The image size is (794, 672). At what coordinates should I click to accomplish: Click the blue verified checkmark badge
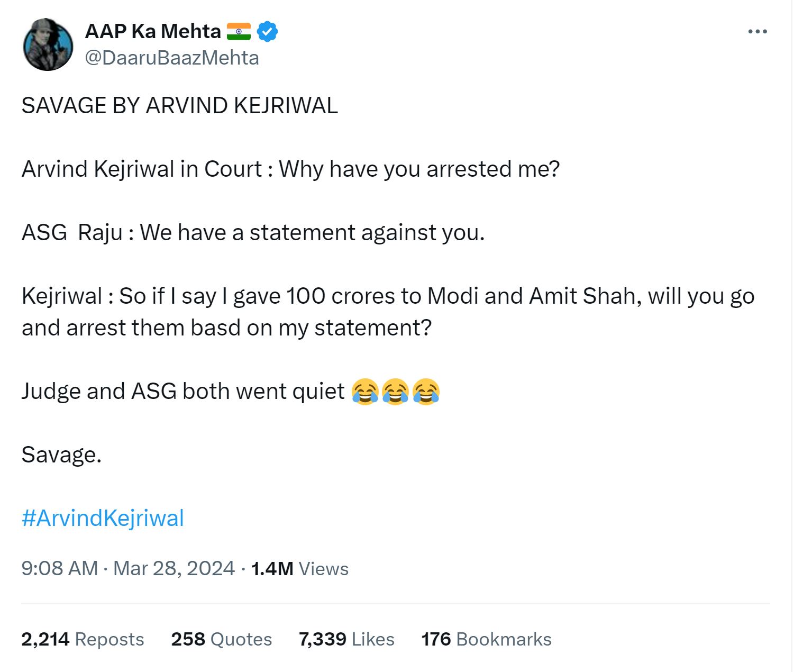tap(267, 32)
